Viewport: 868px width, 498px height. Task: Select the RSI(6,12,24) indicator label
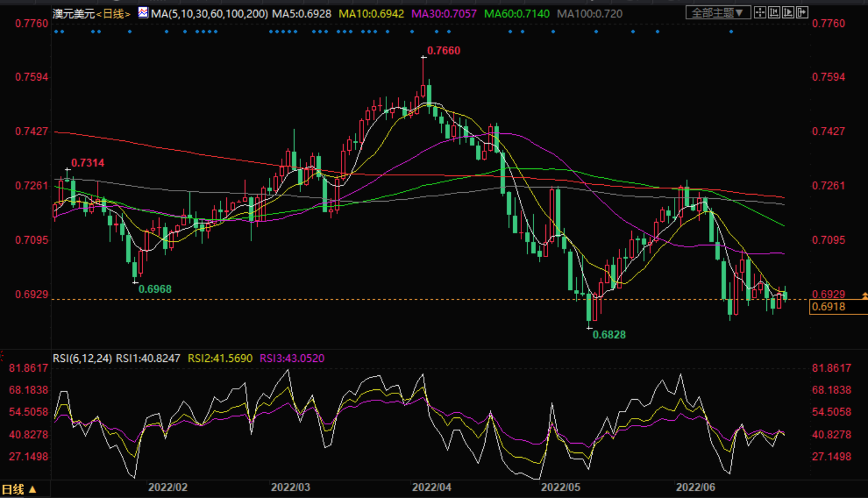82,358
